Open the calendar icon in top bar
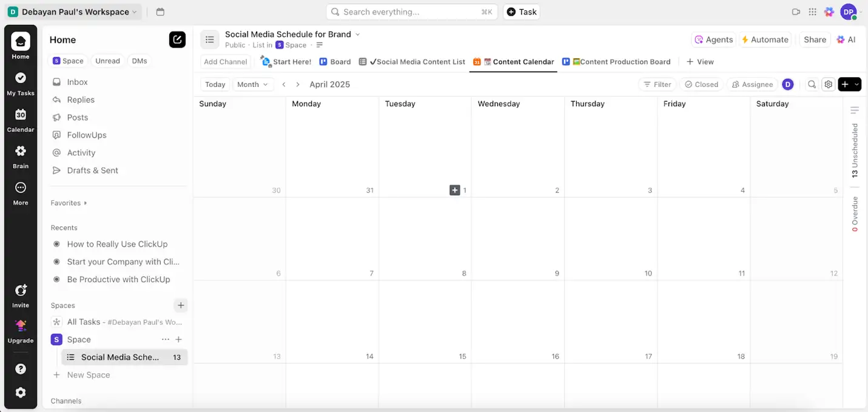 [160, 12]
